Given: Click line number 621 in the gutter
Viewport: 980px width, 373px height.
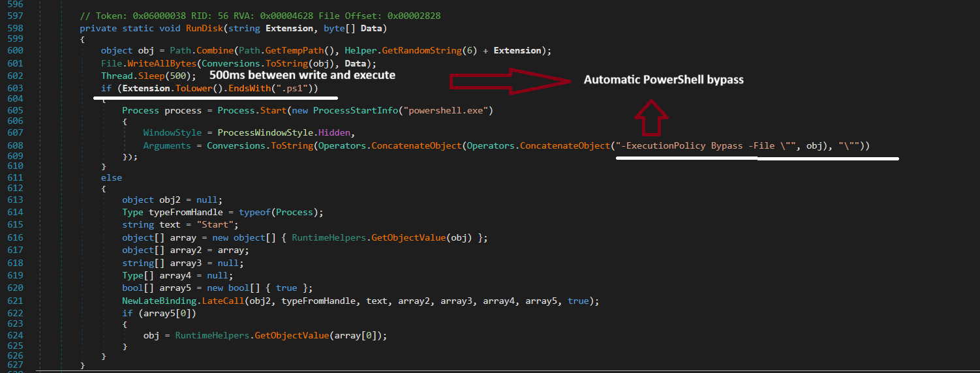Looking at the screenshot, I should pyautogui.click(x=14, y=301).
